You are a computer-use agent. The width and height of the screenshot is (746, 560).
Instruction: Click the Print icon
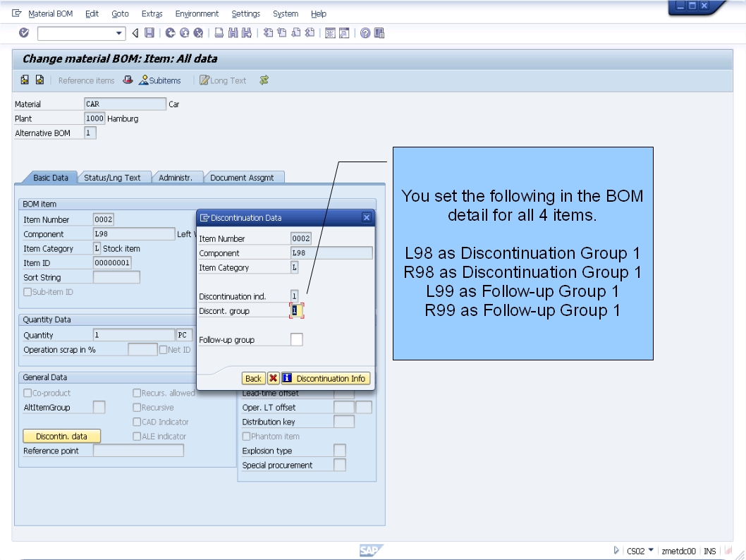click(219, 33)
